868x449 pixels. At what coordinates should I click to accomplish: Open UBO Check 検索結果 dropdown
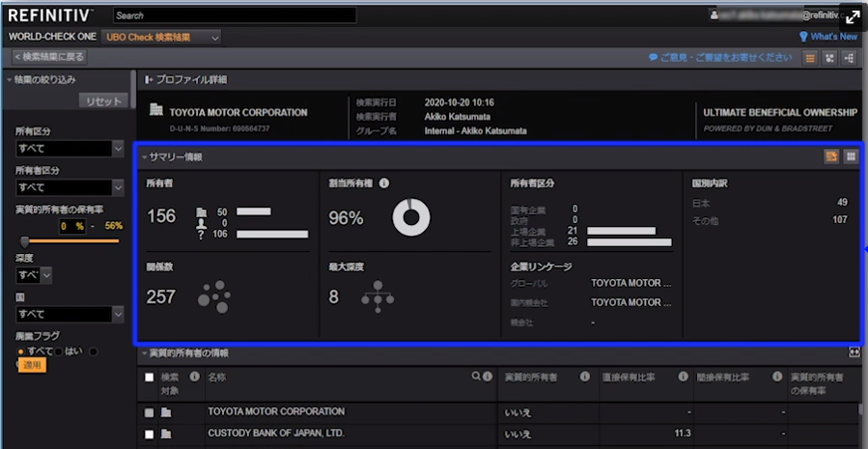coord(161,38)
